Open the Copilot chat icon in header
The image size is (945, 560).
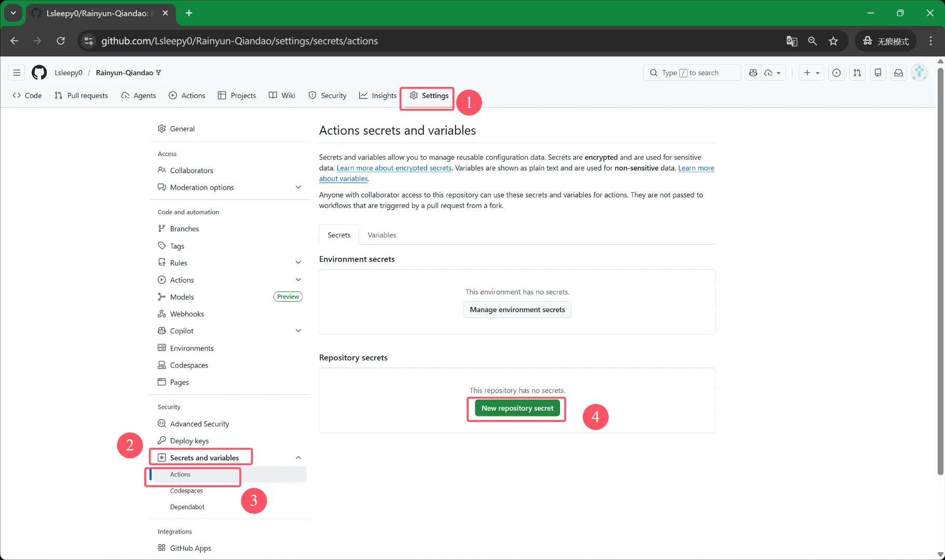click(x=754, y=73)
